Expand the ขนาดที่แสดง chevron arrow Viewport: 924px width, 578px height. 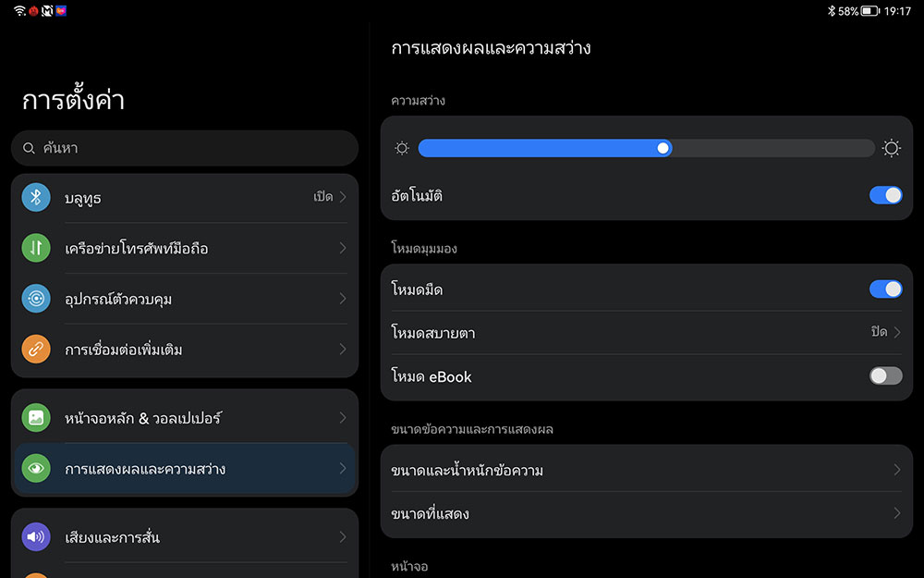(896, 513)
